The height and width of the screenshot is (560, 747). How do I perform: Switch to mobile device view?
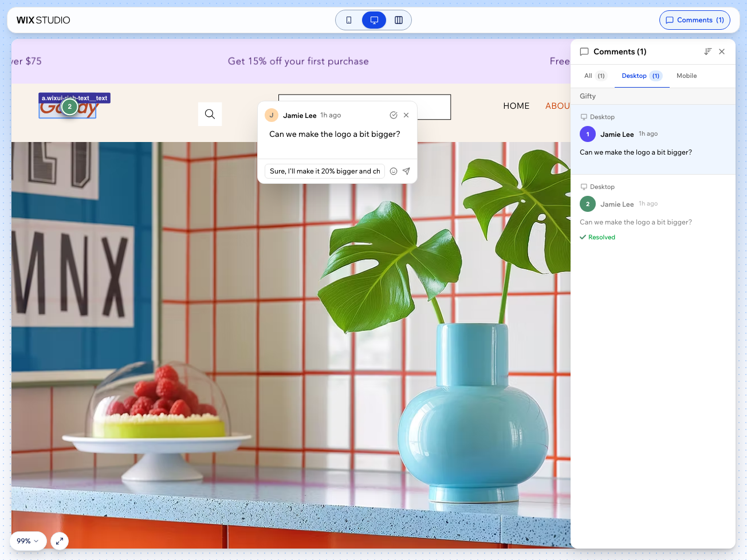click(x=349, y=20)
